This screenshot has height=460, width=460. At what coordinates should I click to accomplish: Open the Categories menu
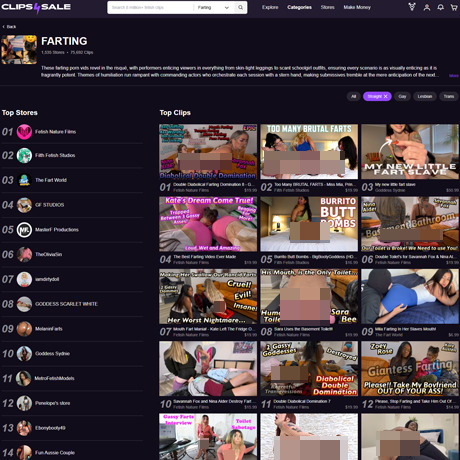tap(299, 7)
